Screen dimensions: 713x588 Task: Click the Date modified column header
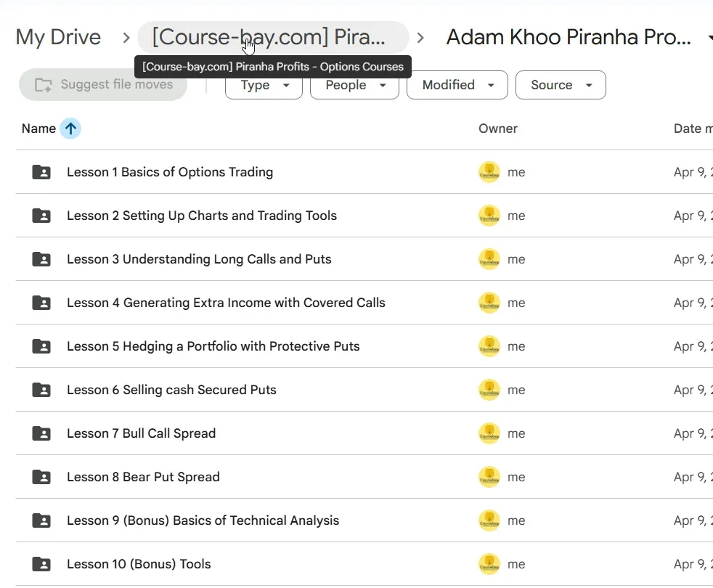(x=693, y=128)
